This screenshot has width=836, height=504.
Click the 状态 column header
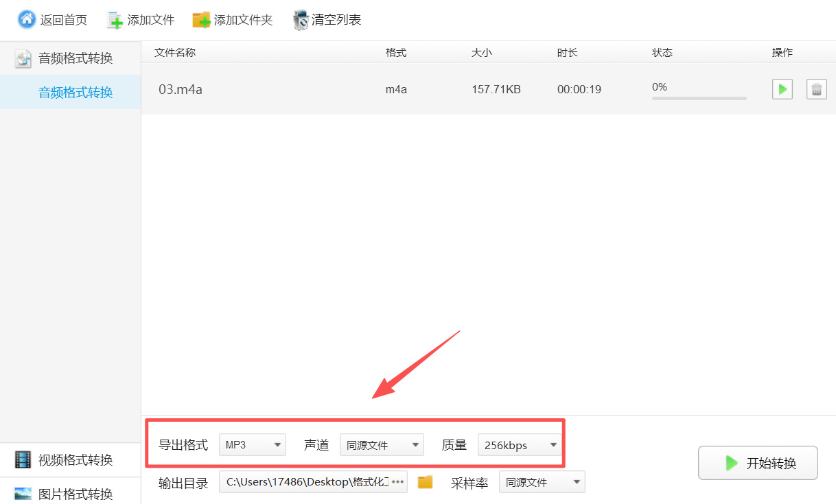tap(662, 53)
